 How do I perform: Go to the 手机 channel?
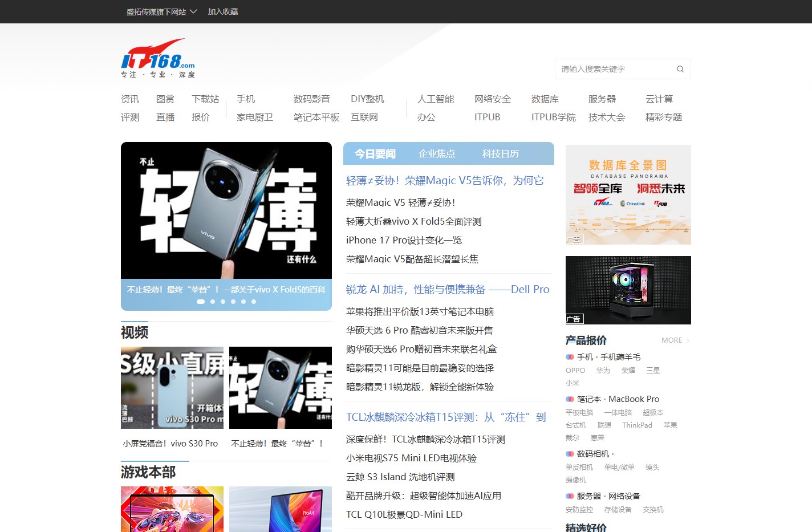click(x=246, y=99)
